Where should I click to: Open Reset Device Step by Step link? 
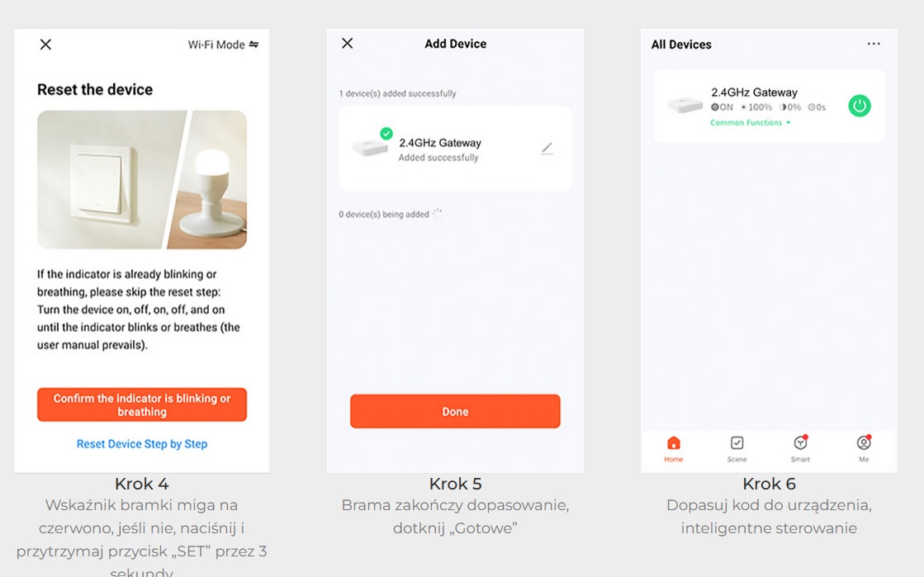point(142,444)
